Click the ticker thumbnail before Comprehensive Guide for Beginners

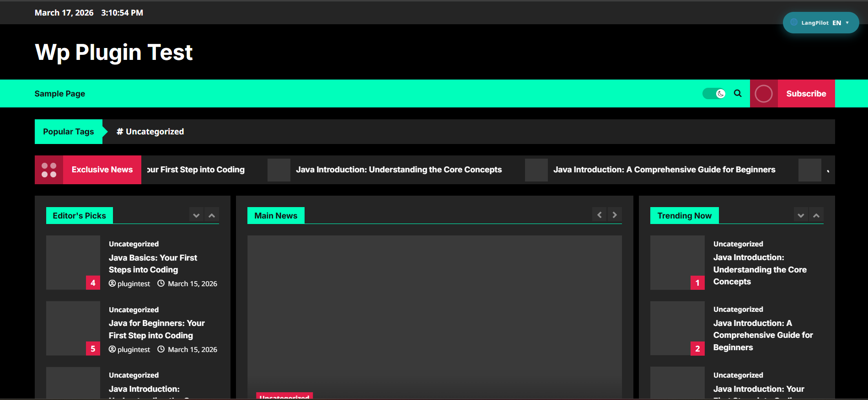point(536,170)
